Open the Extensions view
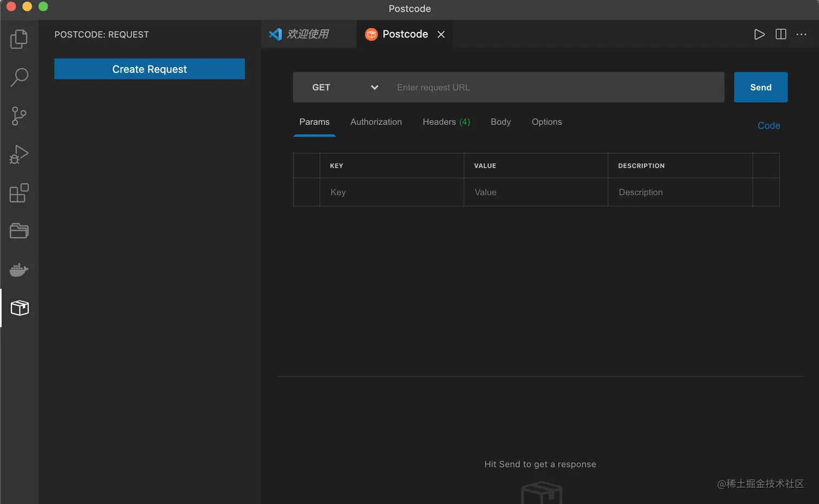The width and height of the screenshot is (819, 504). pyautogui.click(x=19, y=193)
